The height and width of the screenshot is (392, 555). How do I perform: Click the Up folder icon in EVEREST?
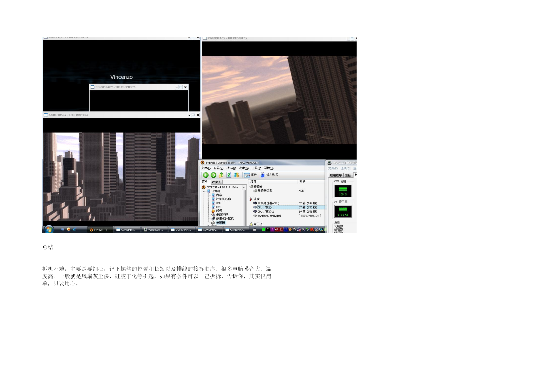point(221,175)
